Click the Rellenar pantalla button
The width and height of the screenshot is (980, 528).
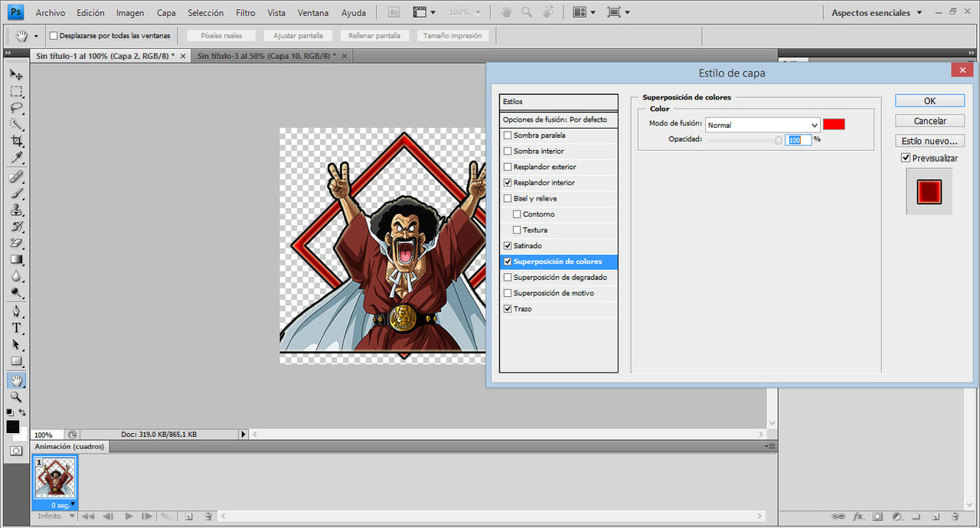374,36
